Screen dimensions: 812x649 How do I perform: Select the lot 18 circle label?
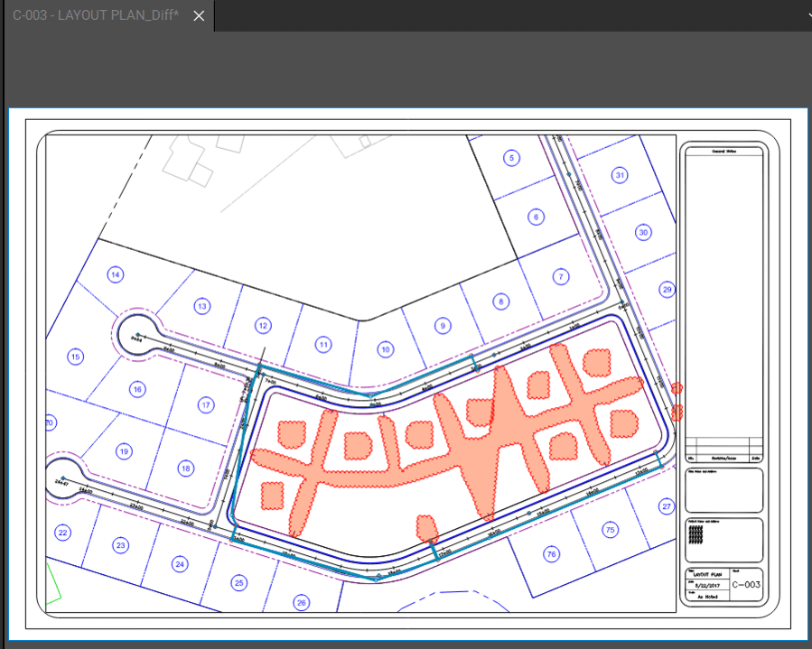186,468
